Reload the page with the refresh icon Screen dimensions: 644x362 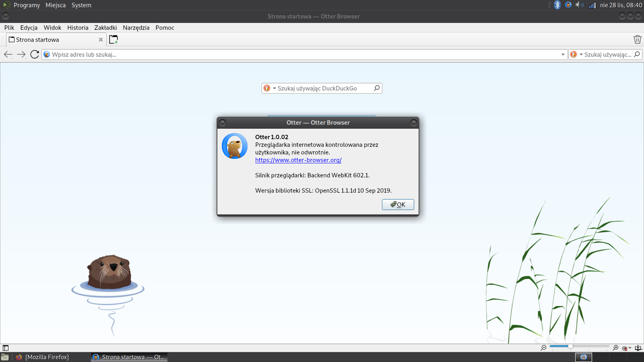(x=35, y=54)
